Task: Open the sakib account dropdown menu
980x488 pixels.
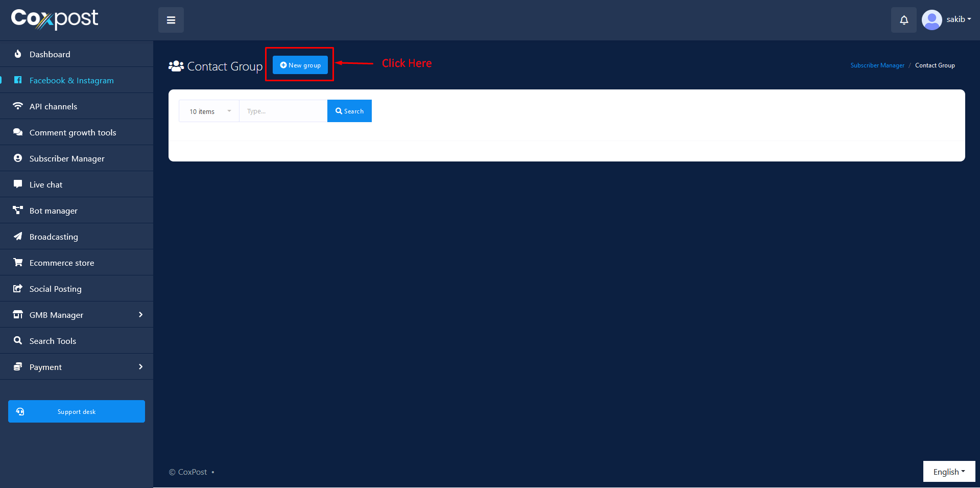Action: coord(959,19)
